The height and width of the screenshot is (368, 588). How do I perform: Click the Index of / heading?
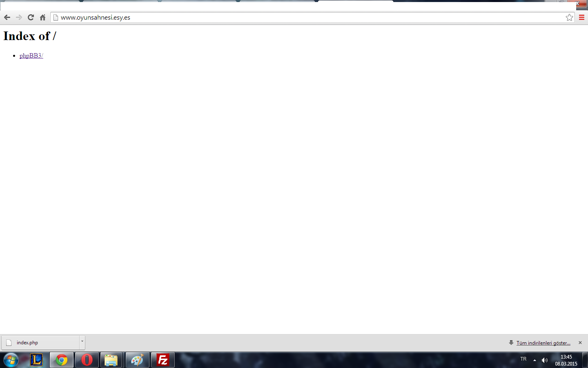click(x=30, y=36)
